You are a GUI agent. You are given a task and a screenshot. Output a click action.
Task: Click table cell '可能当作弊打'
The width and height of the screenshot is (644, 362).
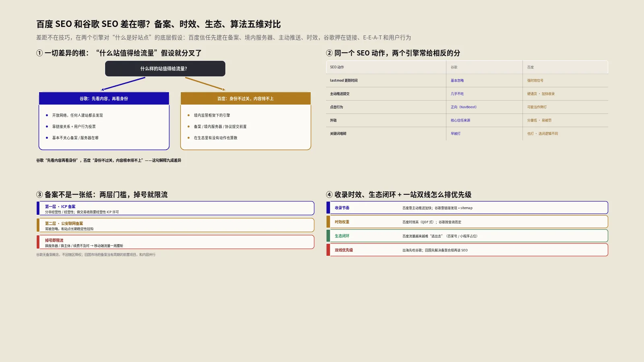coord(537,107)
